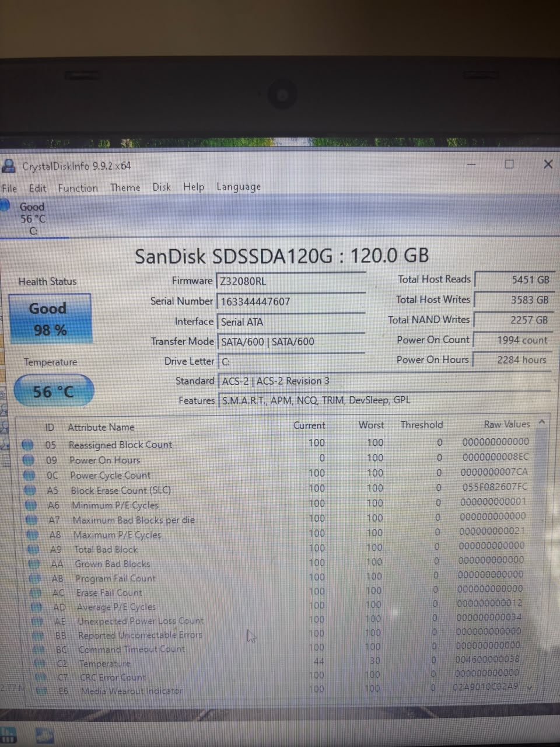Click status icon for Reported Uncorrectable Errors
The width and height of the screenshot is (560, 747).
38,635
